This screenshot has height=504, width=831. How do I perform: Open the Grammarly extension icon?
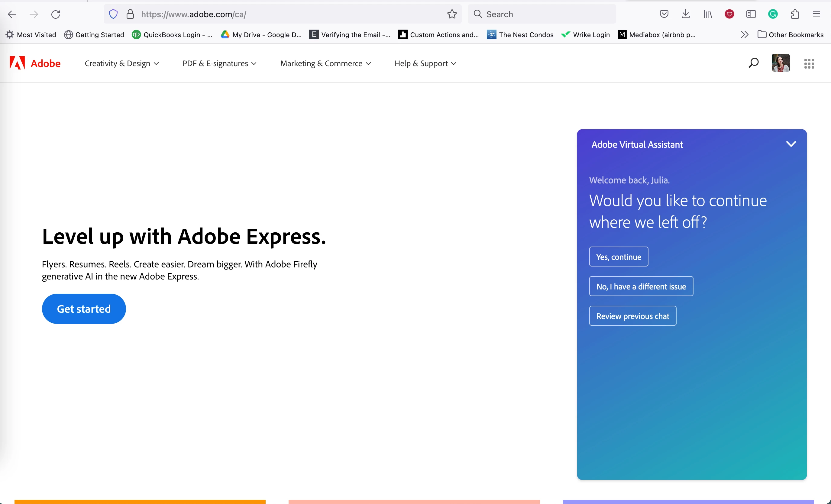[x=773, y=14]
